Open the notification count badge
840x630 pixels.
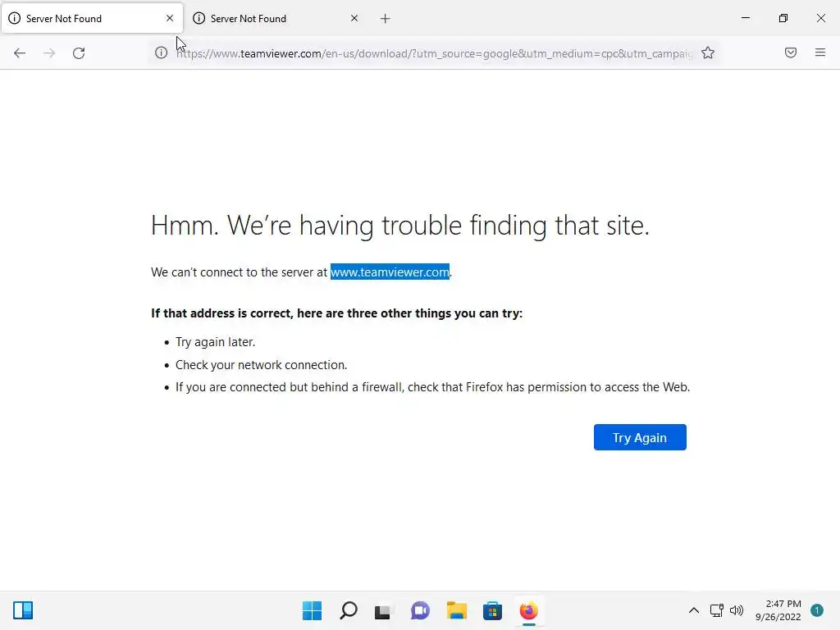click(816, 610)
